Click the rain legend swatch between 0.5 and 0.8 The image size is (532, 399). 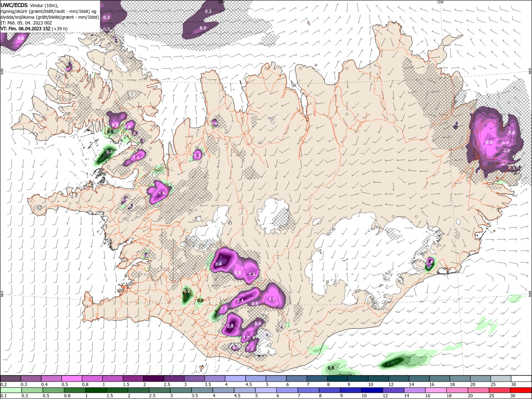coord(53,390)
